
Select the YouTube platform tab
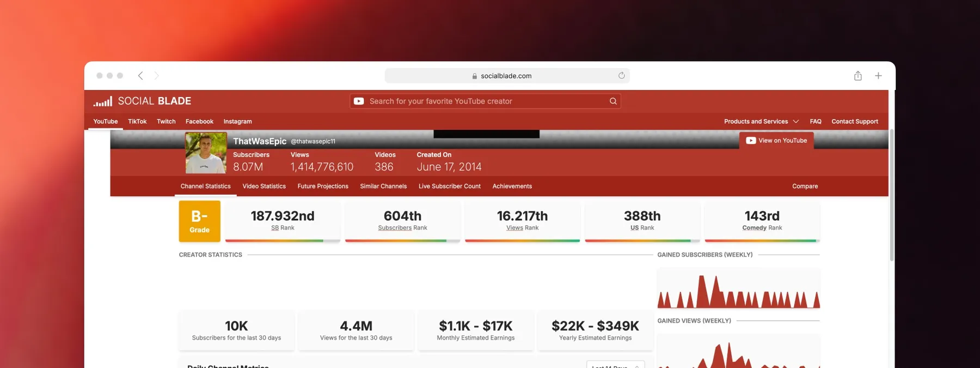pos(106,122)
